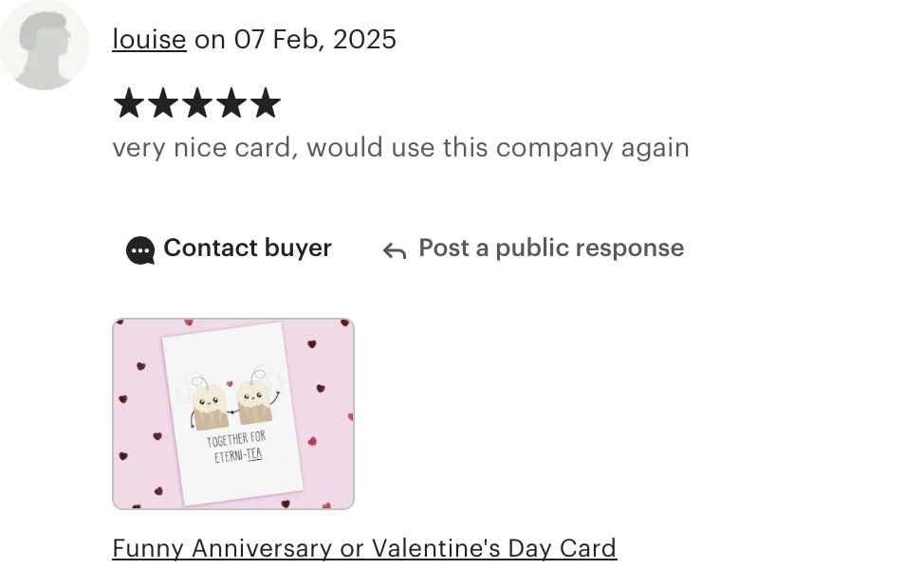Click louise's grey profile avatar
Image resolution: width=924 pixels, height=569 pixels.
tap(45, 45)
